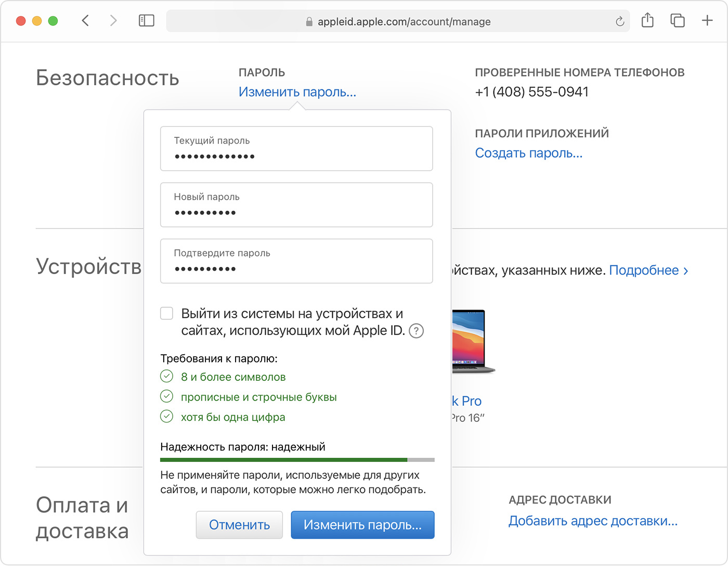Screen dimensions: 728x566
Task: Click the text Требования к паролю:
Action: coord(219,358)
